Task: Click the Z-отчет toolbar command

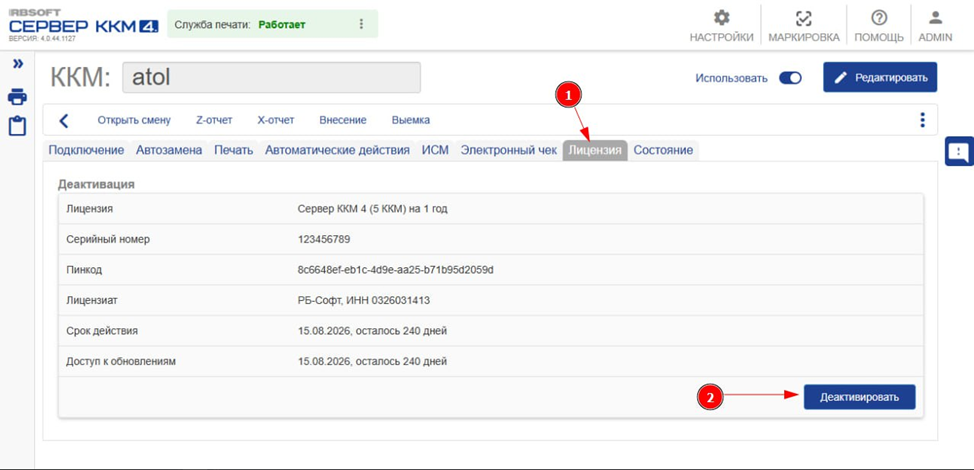Action: pyautogui.click(x=214, y=120)
